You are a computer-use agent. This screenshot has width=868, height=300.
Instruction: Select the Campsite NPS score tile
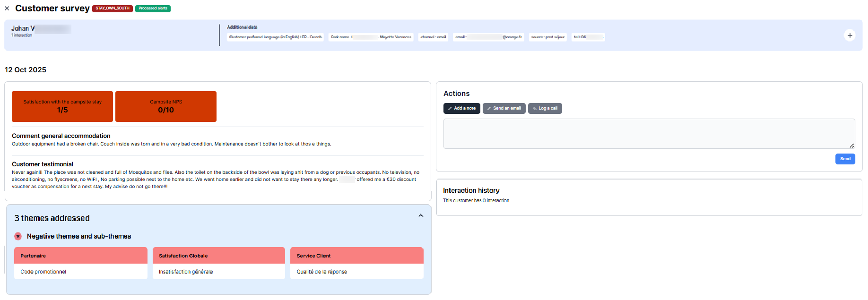[166, 106]
